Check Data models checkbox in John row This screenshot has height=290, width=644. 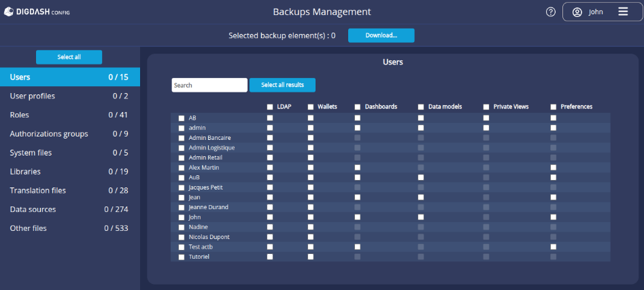tap(421, 217)
